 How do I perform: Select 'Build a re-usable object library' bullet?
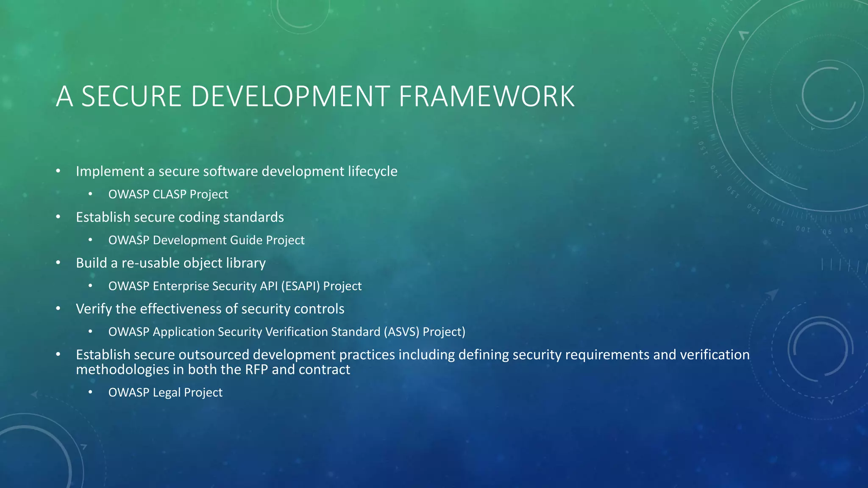click(171, 263)
